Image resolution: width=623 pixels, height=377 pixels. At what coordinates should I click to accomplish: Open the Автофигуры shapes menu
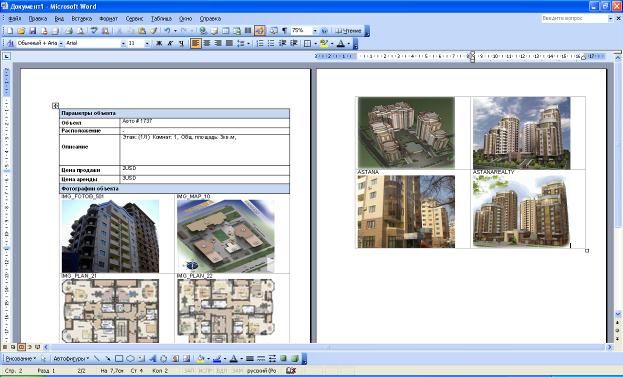pyautogui.click(x=72, y=359)
